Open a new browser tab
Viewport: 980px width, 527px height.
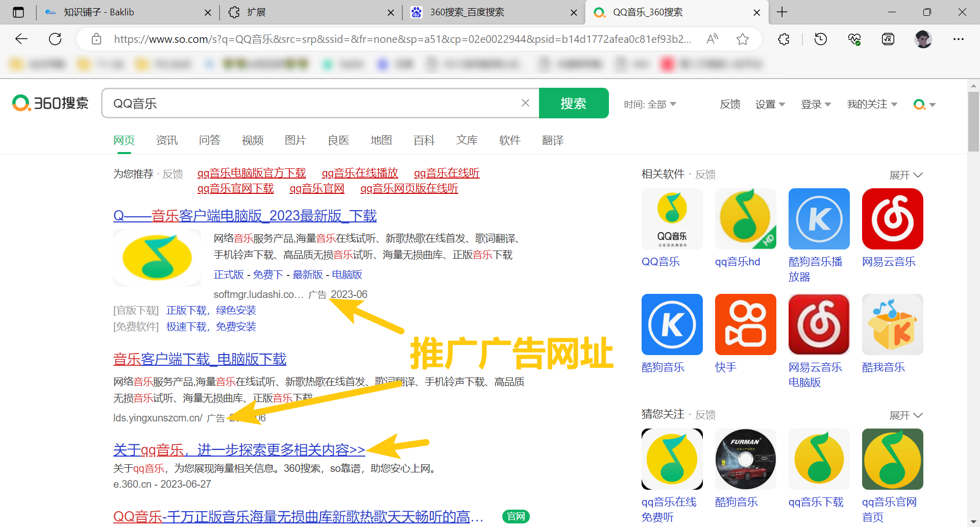[x=782, y=12]
